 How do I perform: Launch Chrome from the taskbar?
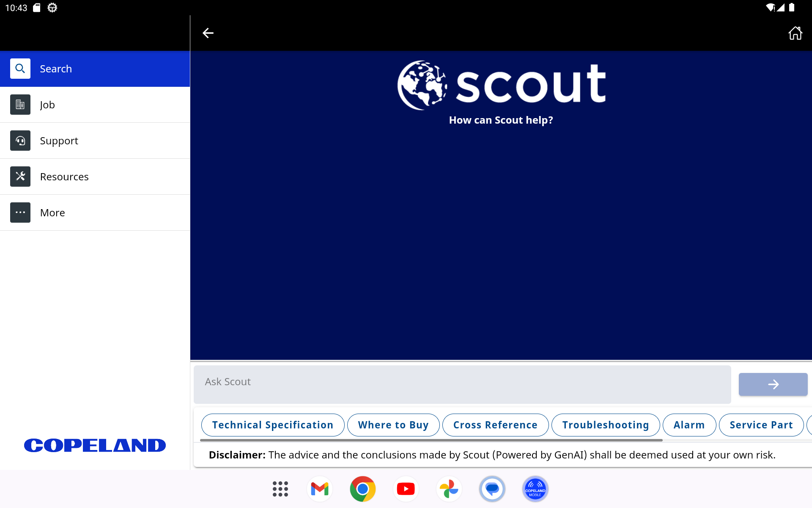tap(363, 489)
